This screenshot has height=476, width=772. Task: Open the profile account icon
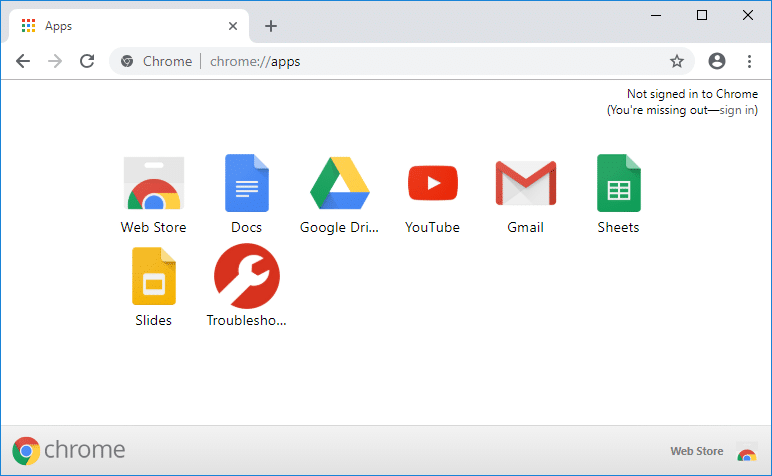point(716,61)
